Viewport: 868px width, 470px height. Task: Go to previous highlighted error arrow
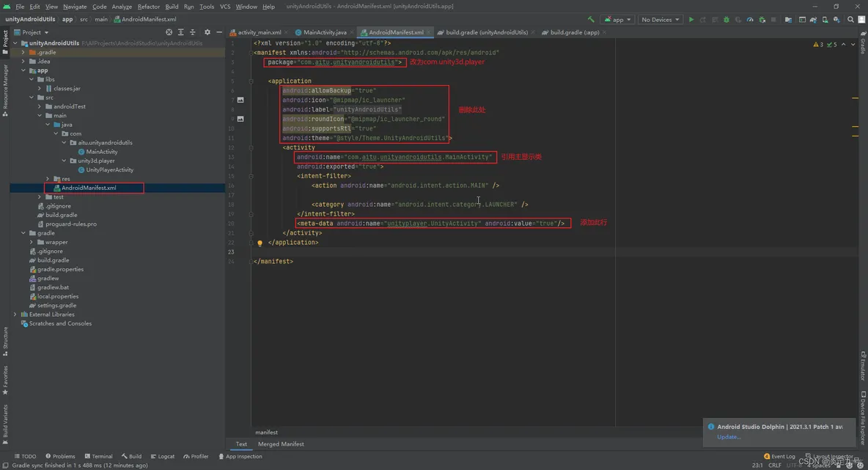coord(844,44)
